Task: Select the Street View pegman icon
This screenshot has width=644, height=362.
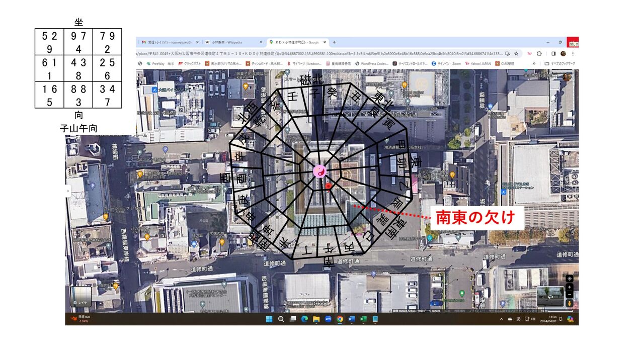Action: click(x=570, y=304)
